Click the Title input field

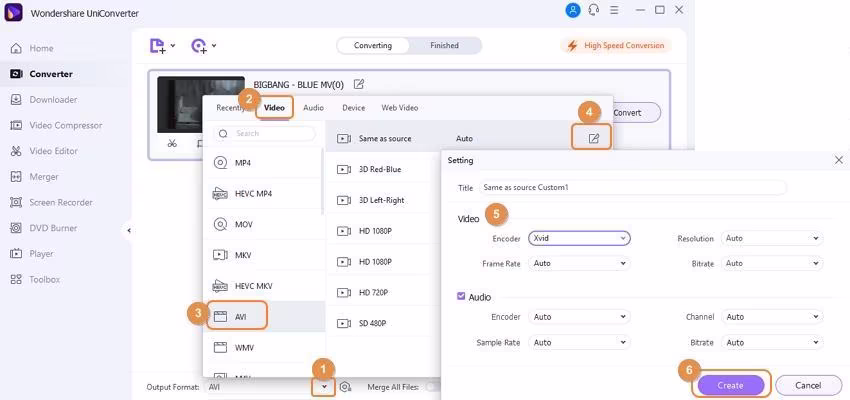click(x=632, y=188)
